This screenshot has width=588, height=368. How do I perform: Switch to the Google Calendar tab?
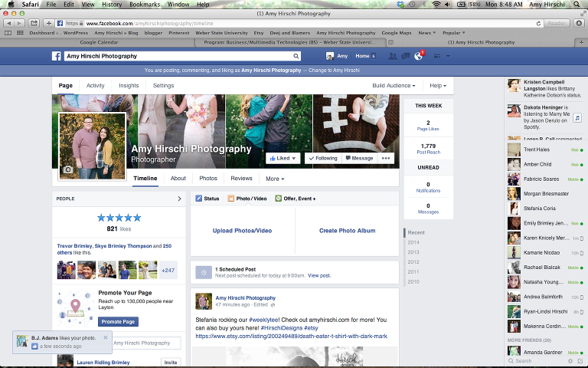pos(99,42)
